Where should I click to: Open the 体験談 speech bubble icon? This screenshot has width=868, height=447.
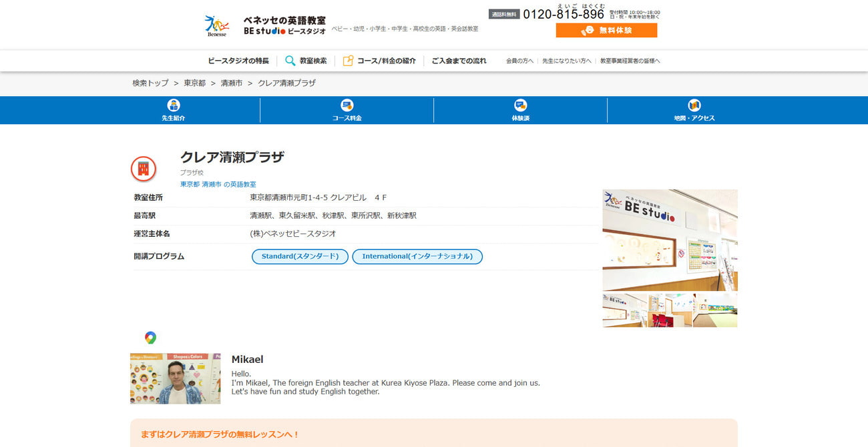point(521,105)
